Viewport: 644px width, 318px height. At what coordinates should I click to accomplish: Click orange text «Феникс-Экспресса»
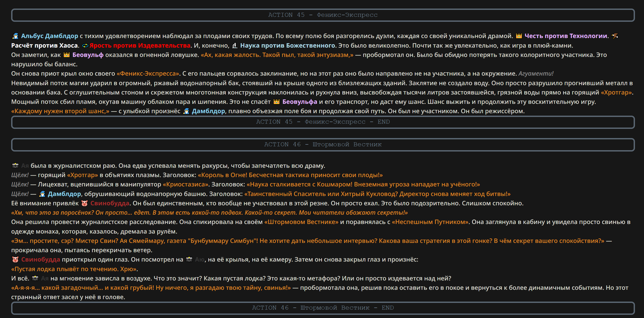148,74
